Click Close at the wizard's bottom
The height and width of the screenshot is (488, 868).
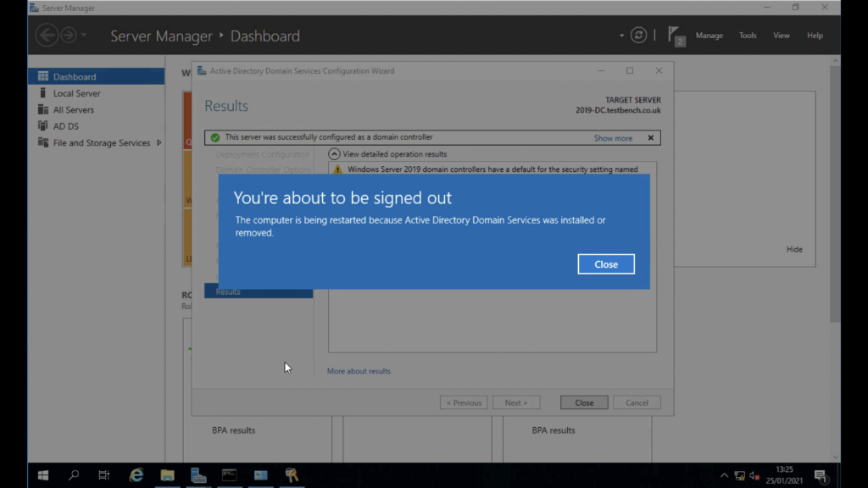[584, 402]
